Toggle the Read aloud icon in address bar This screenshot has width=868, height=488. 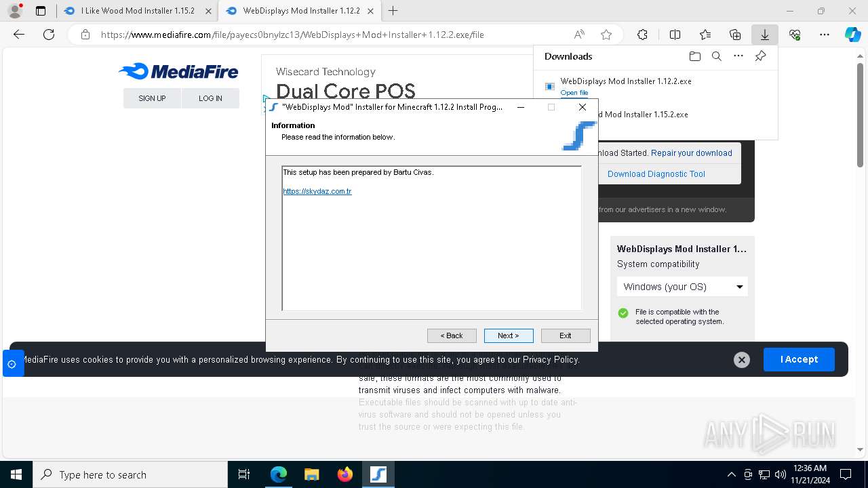tap(579, 35)
